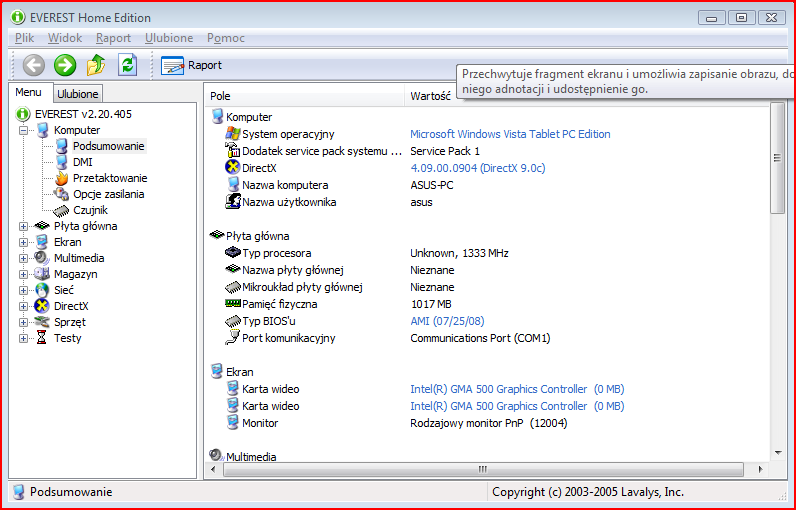Click the Unknown, 1333 MHz value
The image size is (796, 510).
(x=459, y=253)
